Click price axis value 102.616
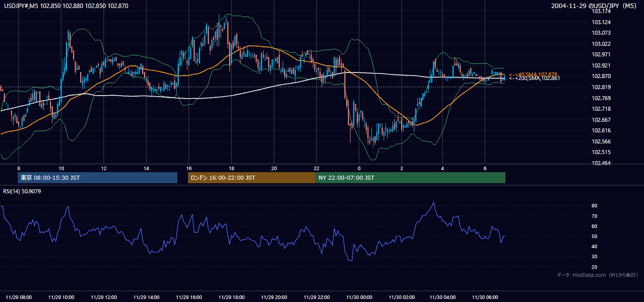Image resolution: width=644 pixels, height=302 pixels. pos(601,130)
